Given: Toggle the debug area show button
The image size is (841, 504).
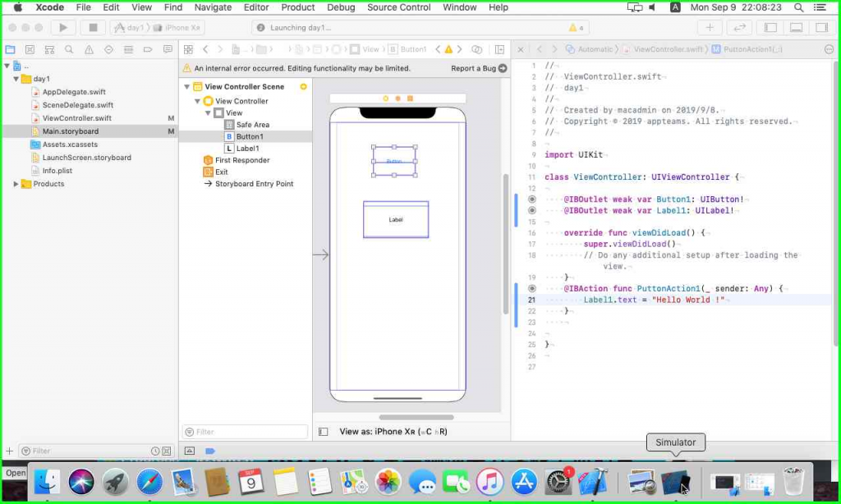Looking at the screenshot, I should 190,451.
